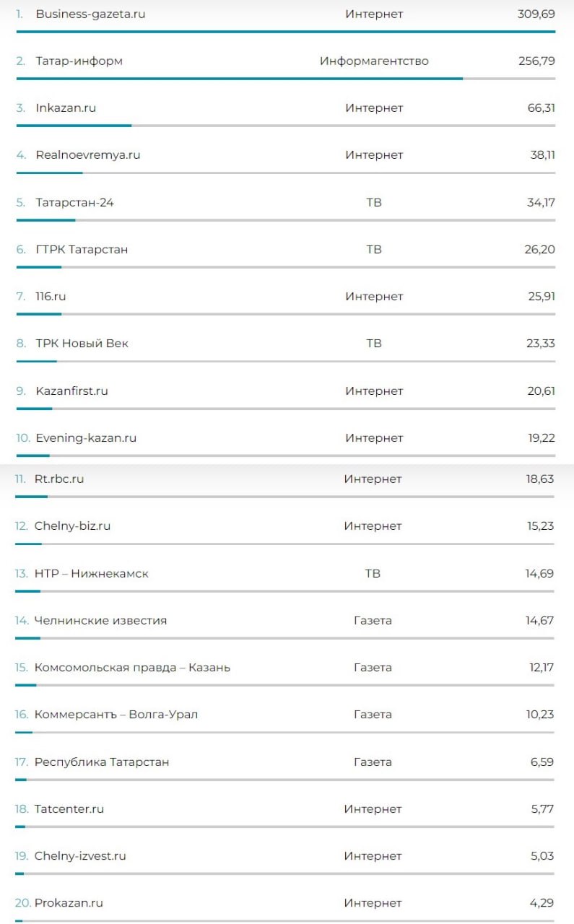
Task: Open Комсомольская правда – Казань entry
Action: click(132, 667)
